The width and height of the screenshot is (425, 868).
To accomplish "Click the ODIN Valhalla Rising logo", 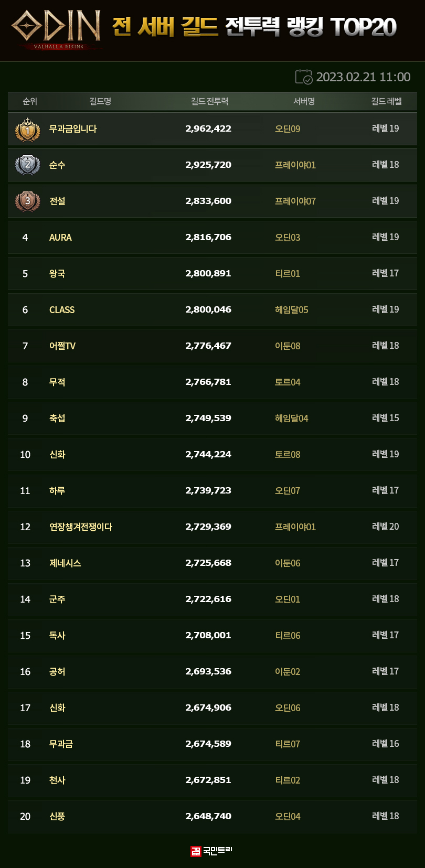I will pyautogui.click(x=56, y=29).
